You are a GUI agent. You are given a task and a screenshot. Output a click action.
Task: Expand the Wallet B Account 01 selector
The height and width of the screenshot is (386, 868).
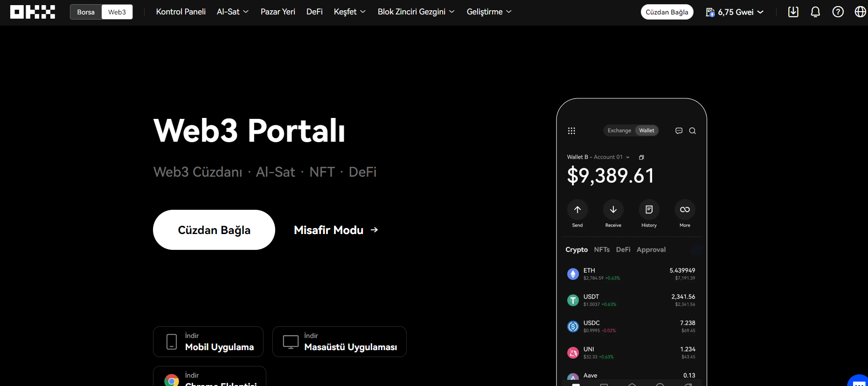coord(598,157)
